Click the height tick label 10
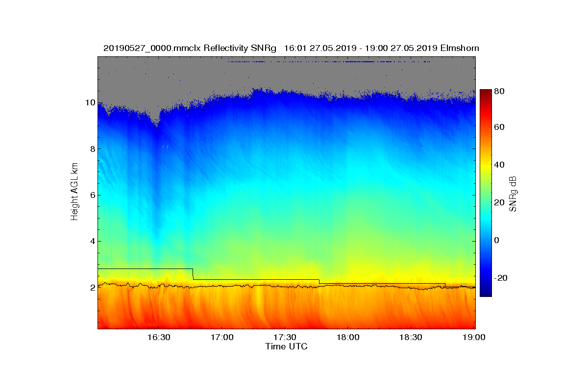This screenshot has width=588, height=392. coord(91,103)
